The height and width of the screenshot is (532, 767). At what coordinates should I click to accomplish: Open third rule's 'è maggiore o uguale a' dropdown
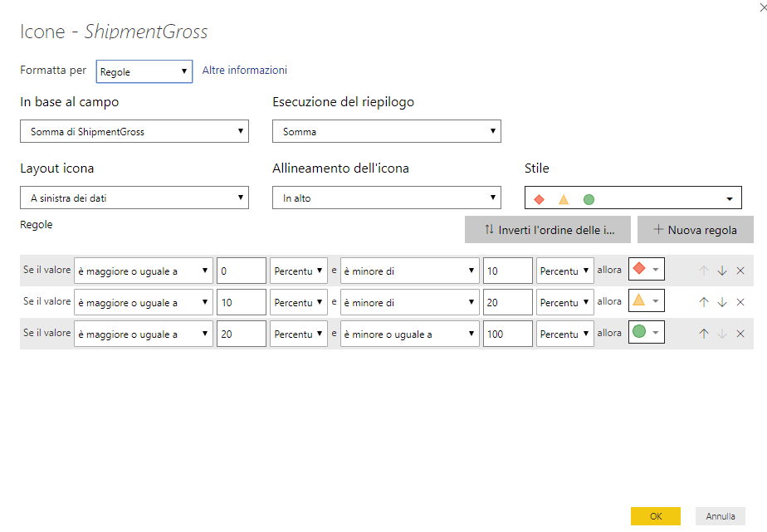(x=144, y=334)
